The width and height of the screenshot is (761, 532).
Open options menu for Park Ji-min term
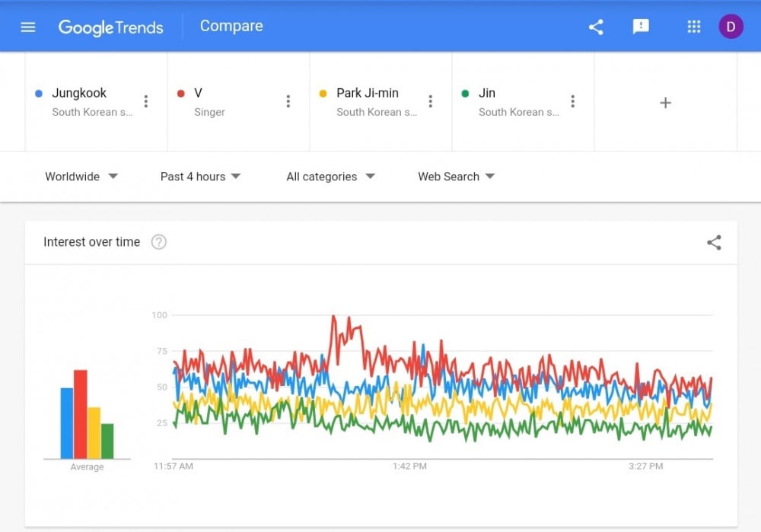tap(431, 101)
